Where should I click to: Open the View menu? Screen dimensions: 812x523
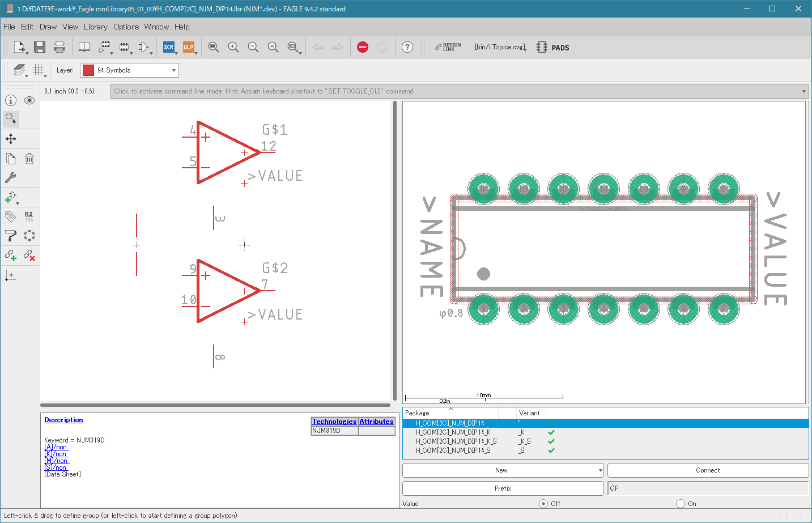point(70,27)
